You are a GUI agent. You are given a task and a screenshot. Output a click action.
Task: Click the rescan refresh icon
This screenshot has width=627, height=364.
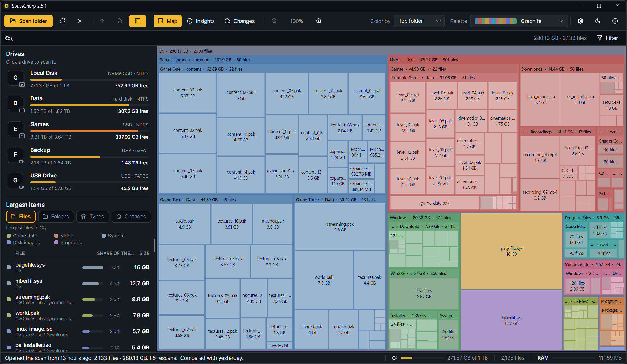[x=62, y=21]
